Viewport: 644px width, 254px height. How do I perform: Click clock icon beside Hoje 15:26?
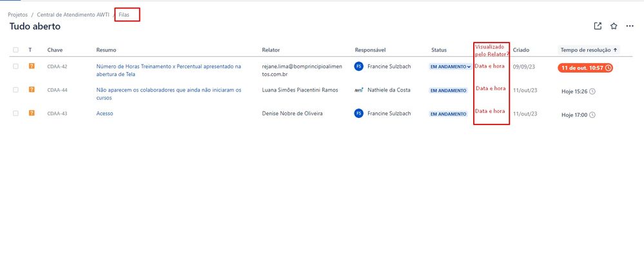pyautogui.click(x=592, y=92)
